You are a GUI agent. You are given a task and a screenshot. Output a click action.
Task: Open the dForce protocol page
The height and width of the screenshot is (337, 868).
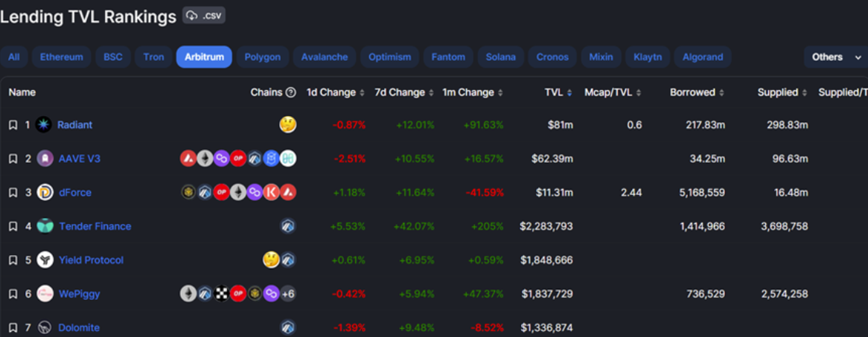point(74,193)
